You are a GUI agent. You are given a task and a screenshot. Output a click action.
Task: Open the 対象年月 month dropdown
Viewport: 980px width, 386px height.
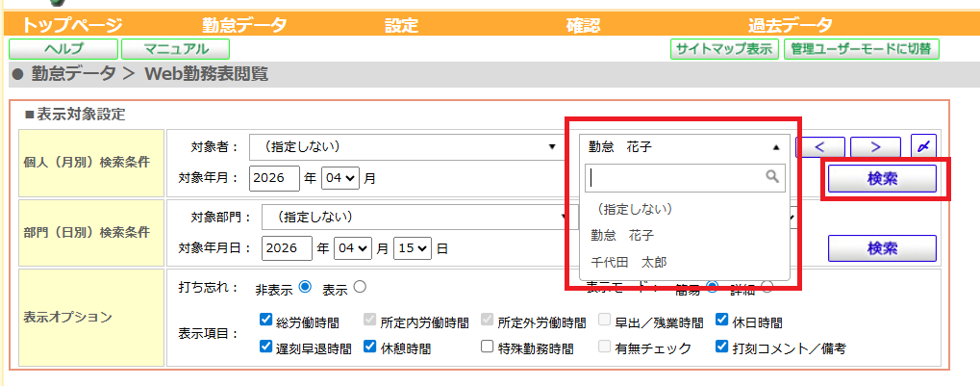click(x=342, y=178)
